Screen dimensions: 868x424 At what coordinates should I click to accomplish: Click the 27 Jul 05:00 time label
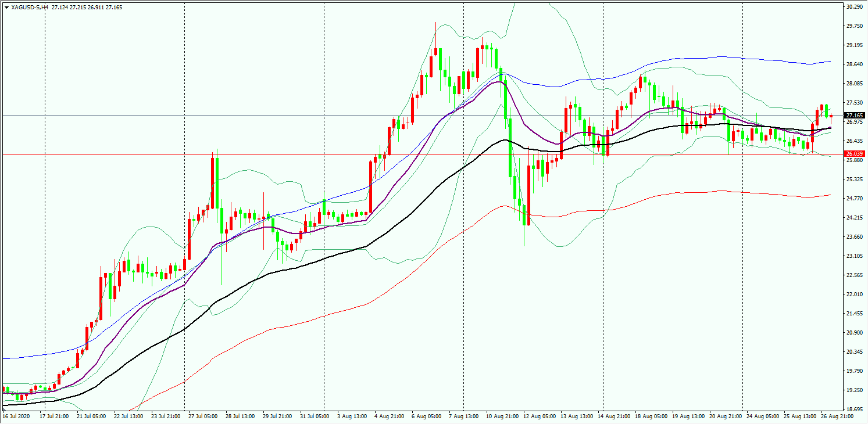[202, 416]
